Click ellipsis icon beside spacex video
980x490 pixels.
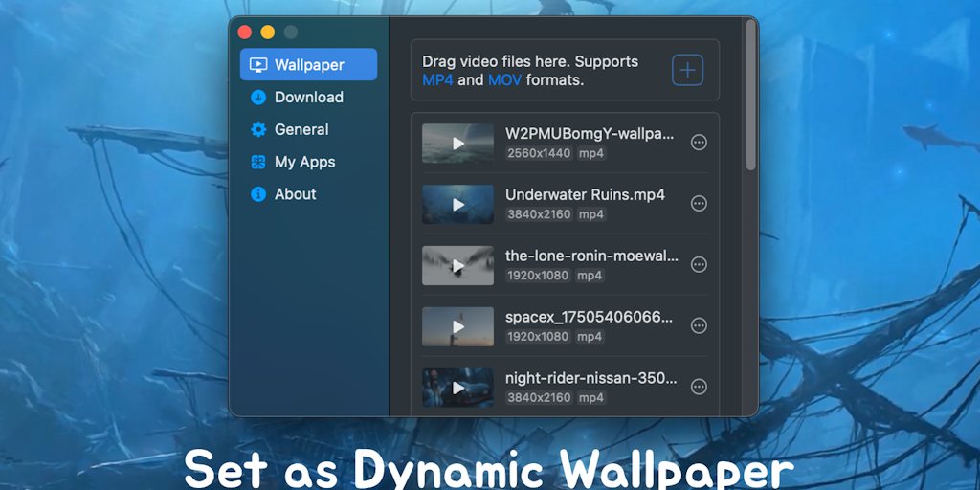point(699,326)
